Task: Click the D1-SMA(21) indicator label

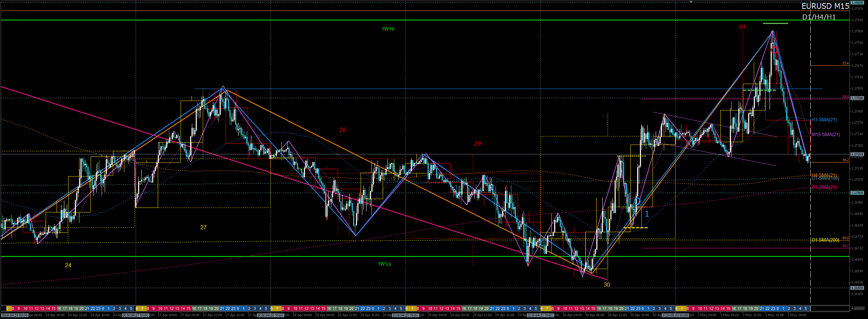Action: point(824,187)
